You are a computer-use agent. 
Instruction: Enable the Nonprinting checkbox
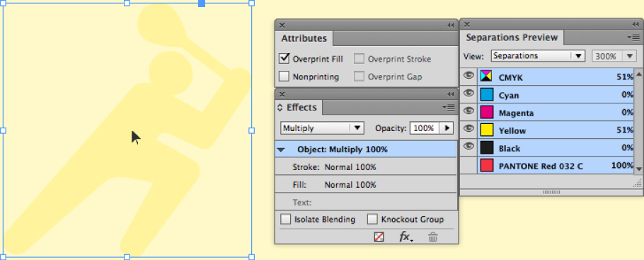coord(284,77)
